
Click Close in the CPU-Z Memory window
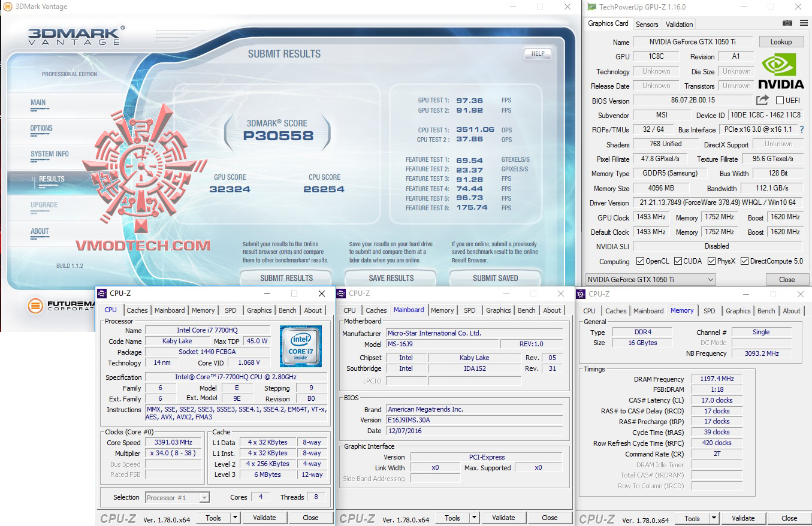789,518
